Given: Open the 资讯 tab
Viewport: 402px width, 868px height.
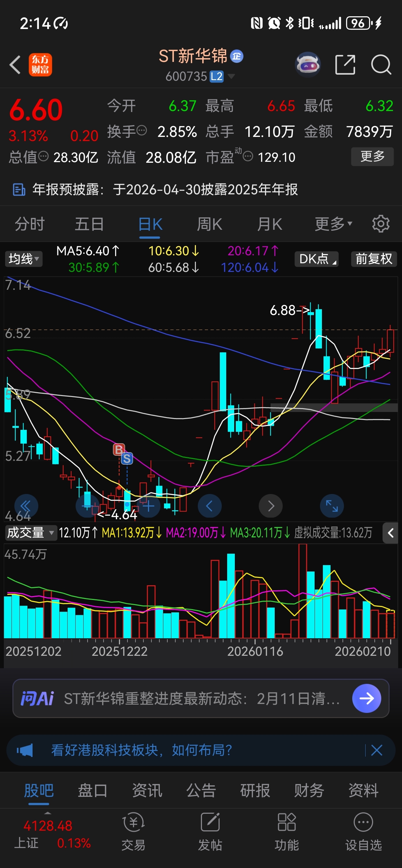Looking at the screenshot, I should [147, 790].
